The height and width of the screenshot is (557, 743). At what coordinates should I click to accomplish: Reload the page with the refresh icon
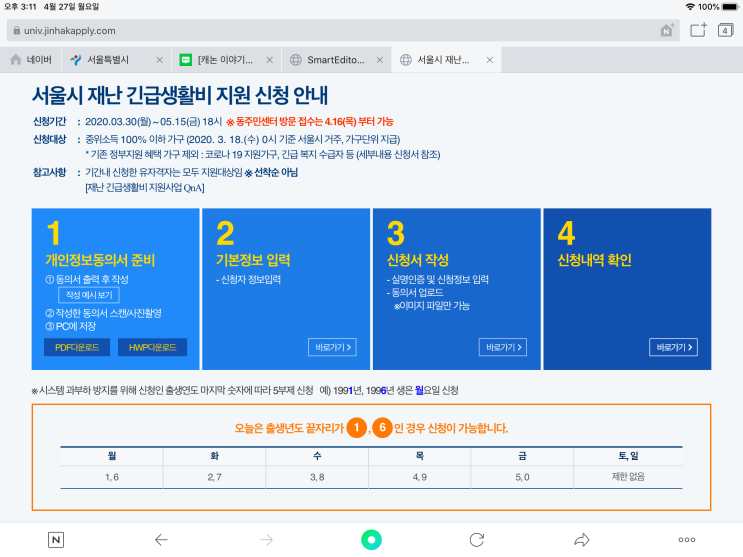[477, 539]
